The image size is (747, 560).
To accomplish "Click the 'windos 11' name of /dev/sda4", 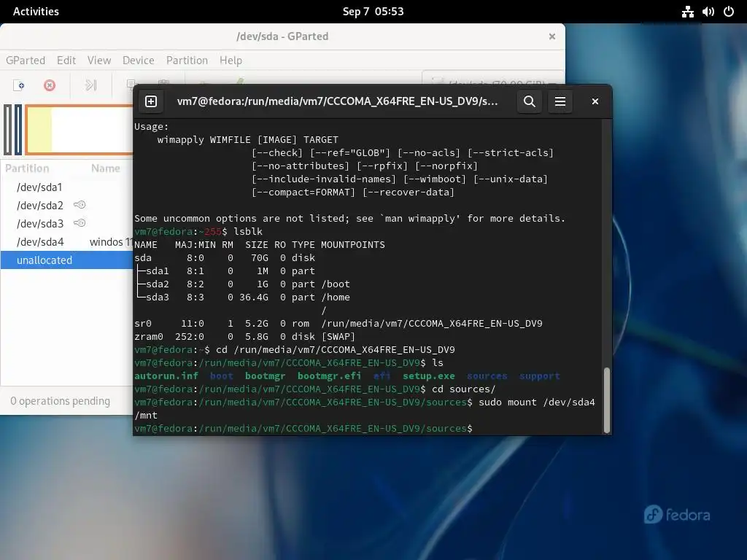I will click(111, 242).
